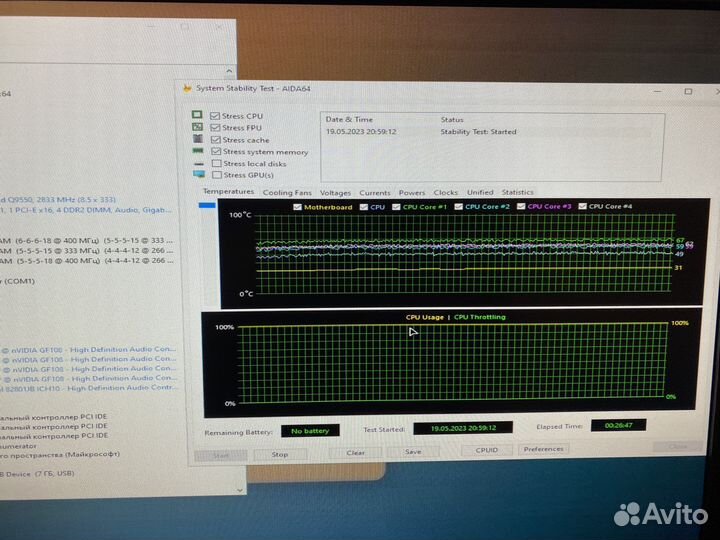Click the USB Device (7 ГБ, USB) entry

tap(37, 473)
